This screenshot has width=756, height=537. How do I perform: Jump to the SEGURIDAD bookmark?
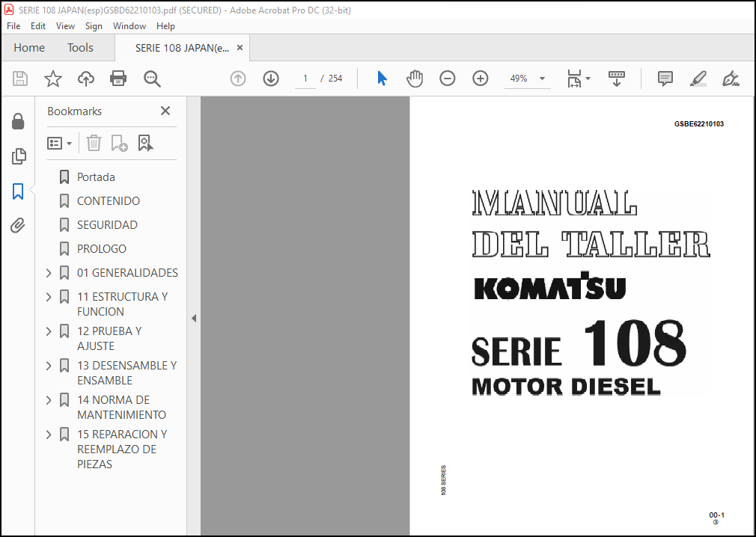pyautogui.click(x=107, y=225)
